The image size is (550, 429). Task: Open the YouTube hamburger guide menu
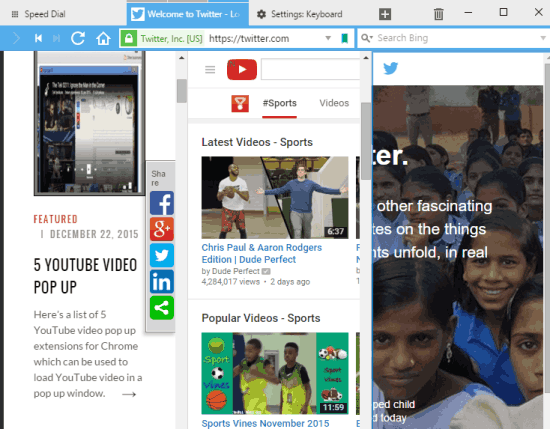210,69
